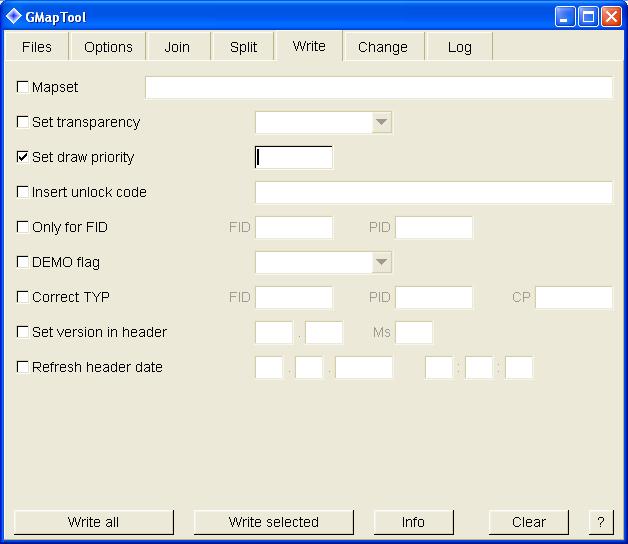Go to the Split tab
Image resolution: width=628 pixels, height=544 pixels.
[243, 47]
